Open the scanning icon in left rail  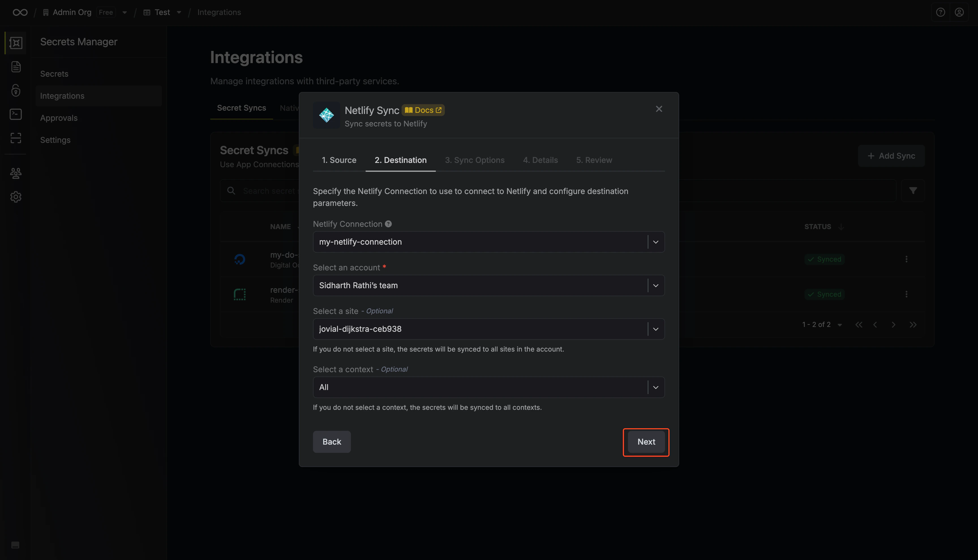(16, 138)
